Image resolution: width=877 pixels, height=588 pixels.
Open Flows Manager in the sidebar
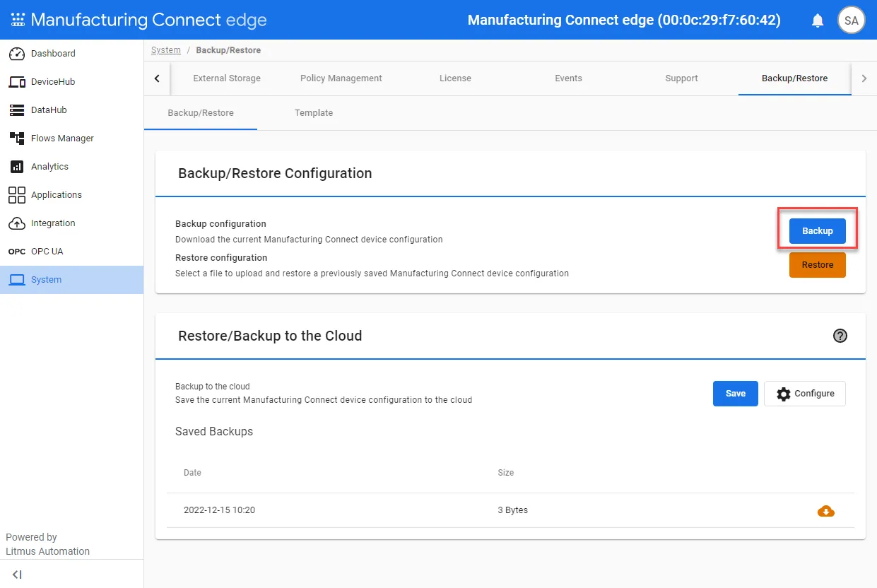[71, 139]
